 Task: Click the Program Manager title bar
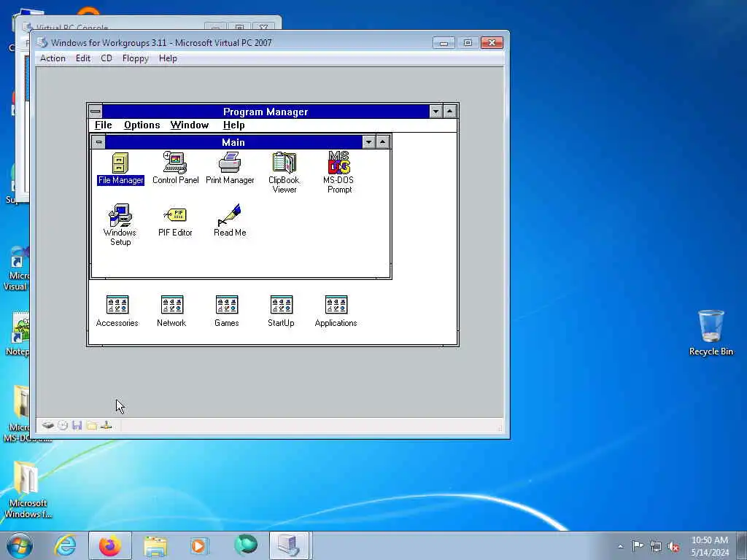click(266, 112)
